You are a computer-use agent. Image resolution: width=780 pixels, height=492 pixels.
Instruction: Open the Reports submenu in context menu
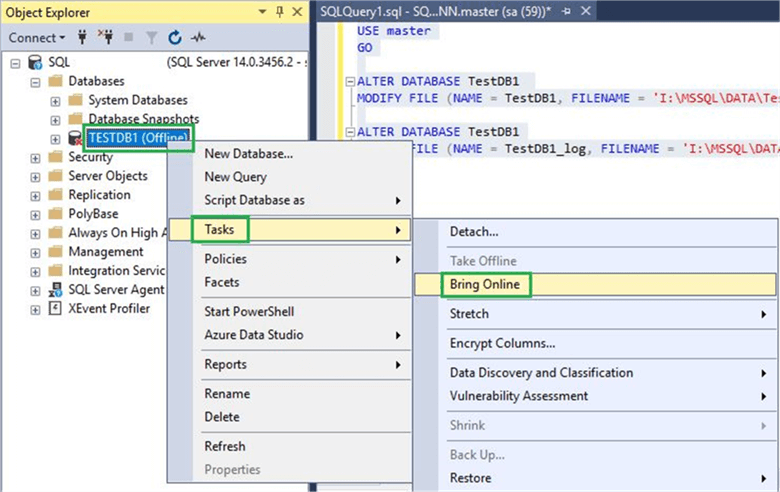click(300, 364)
